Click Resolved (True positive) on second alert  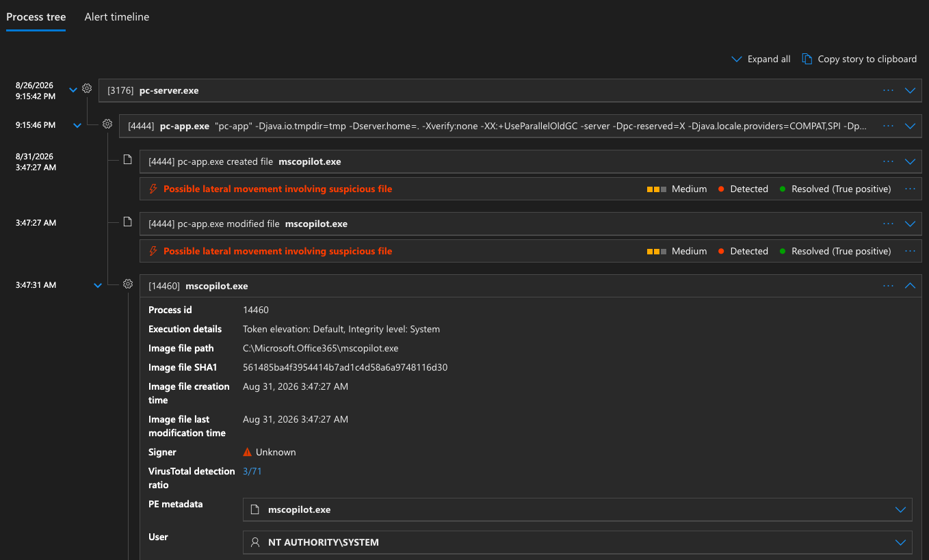tap(835, 251)
